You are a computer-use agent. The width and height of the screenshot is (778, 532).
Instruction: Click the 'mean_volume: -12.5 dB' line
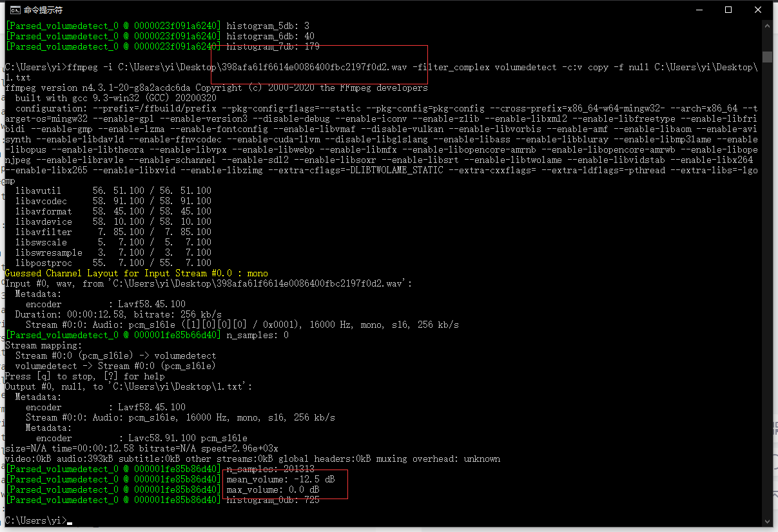coord(170,479)
